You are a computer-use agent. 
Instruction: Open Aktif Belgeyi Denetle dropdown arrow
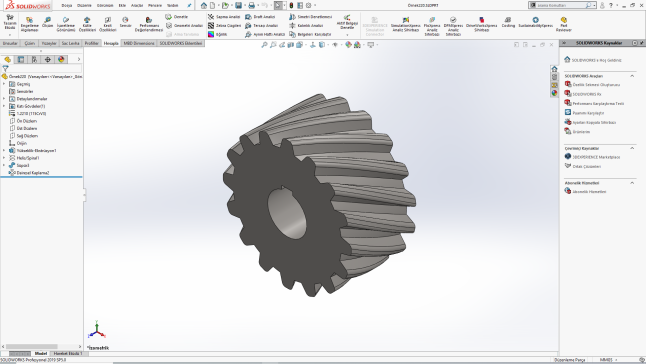coord(347,35)
